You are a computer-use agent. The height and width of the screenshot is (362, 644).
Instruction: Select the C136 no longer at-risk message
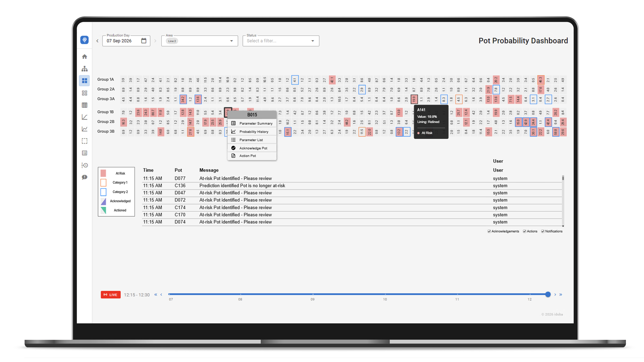coord(352,186)
